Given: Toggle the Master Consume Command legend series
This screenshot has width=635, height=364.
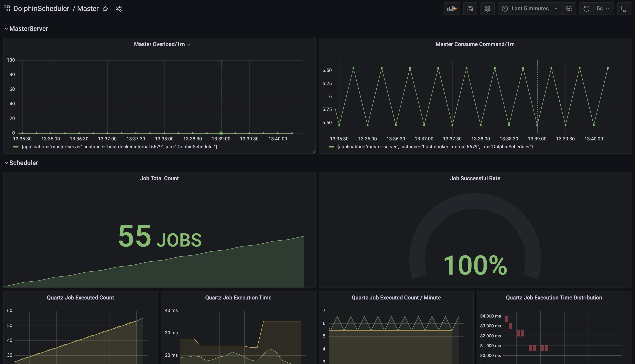Looking at the screenshot, I should tap(435, 147).
